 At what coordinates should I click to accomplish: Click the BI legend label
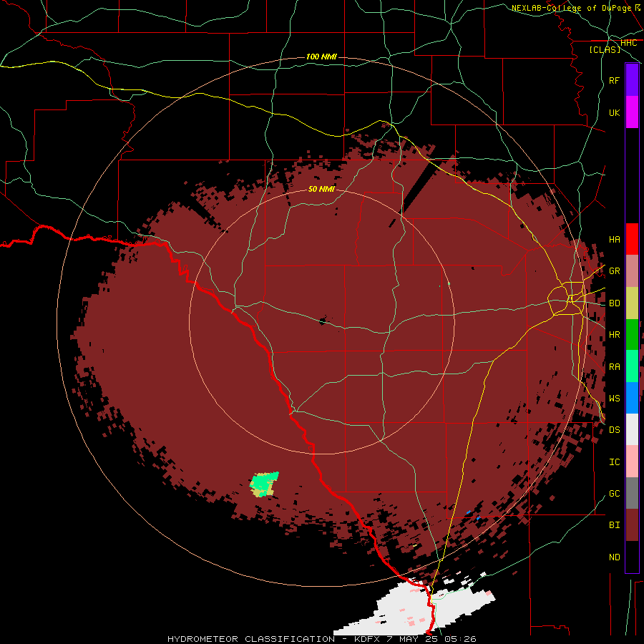point(614,525)
